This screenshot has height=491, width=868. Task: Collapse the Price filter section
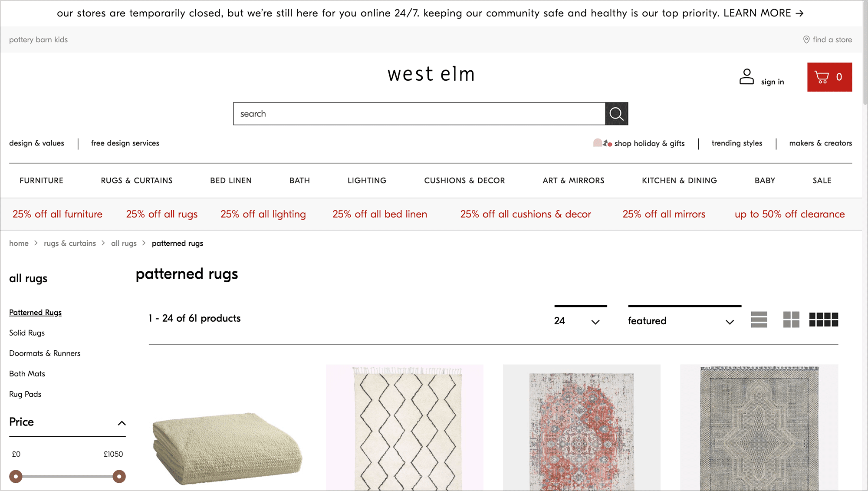(122, 423)
